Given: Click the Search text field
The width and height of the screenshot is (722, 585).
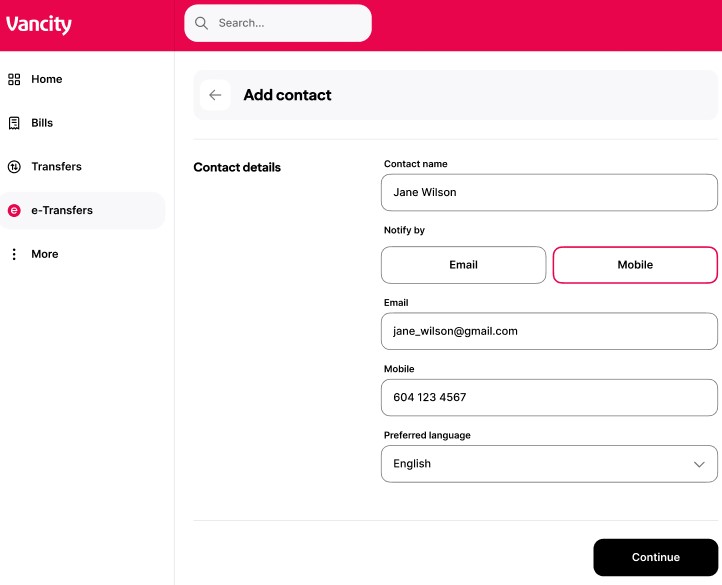Looking at the screenshot, I should (x=288, y=23).
